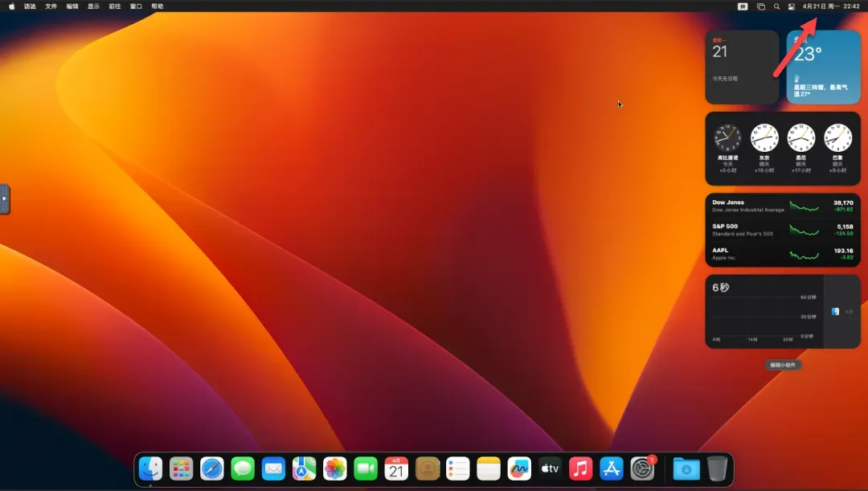Open the Apple menu

coord(11,6)
